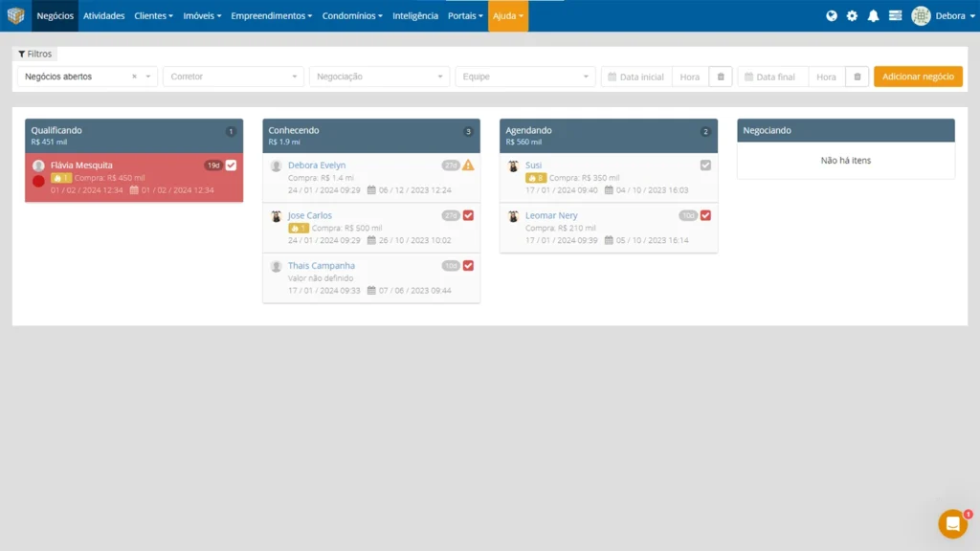Screen dimensions: 980x551
Task: Click the Negociando column header
Action: coord(846,130)
